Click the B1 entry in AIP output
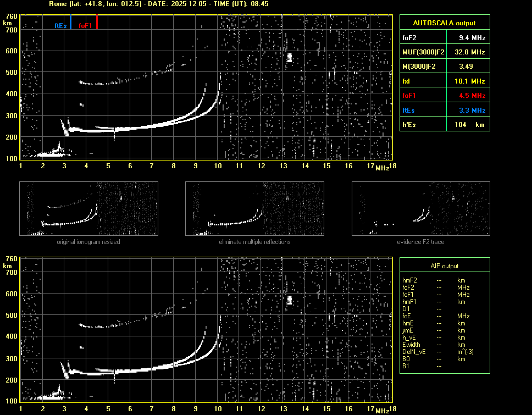 (406, 366)
